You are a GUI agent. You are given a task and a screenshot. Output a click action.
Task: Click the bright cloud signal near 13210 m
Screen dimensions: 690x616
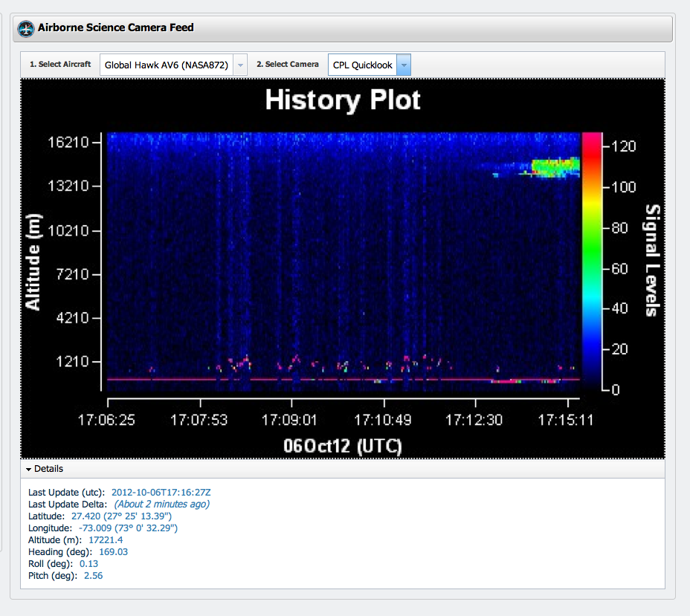[555, 167]
